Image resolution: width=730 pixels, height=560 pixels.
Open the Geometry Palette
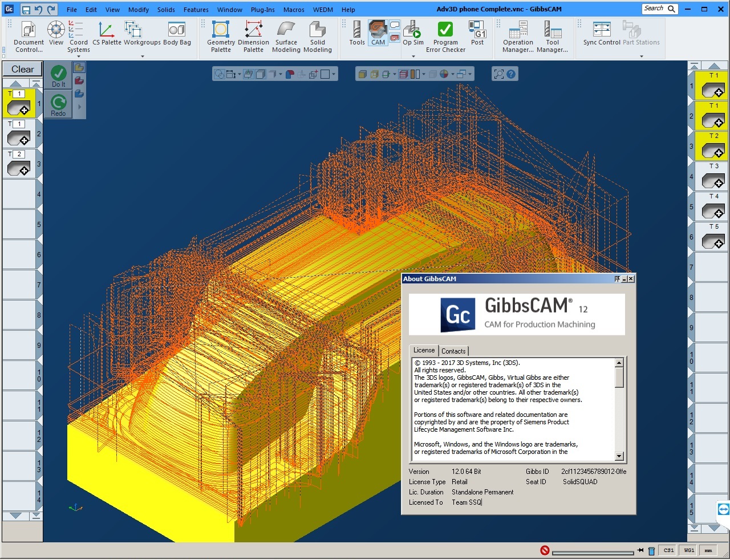point(221,37)
